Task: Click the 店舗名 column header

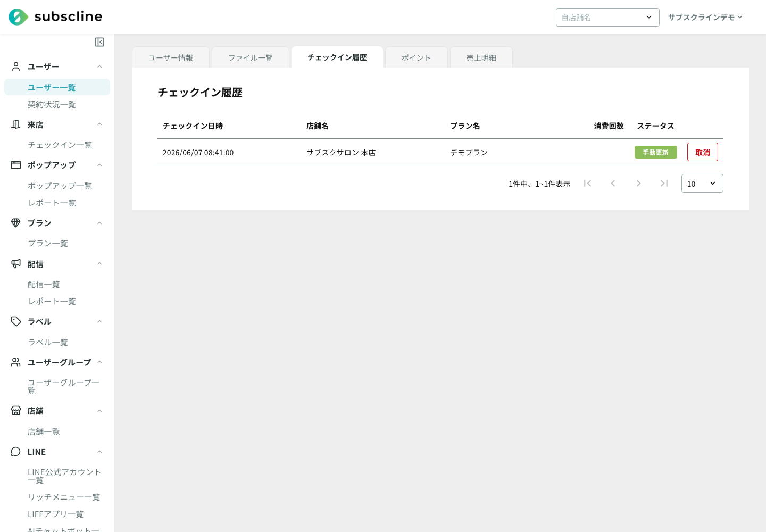Action: click(x=318, y=126)
